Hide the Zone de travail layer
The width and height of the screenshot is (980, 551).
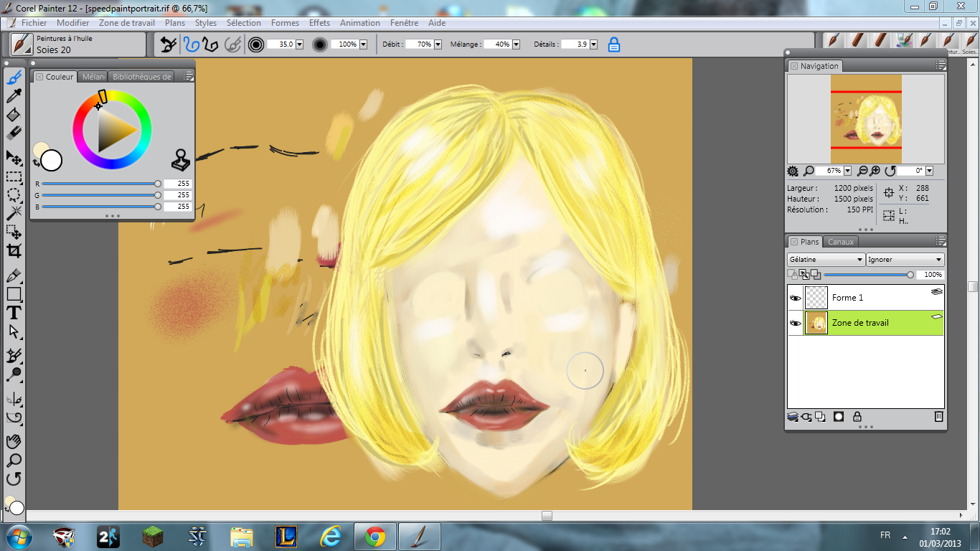point(795,323)
